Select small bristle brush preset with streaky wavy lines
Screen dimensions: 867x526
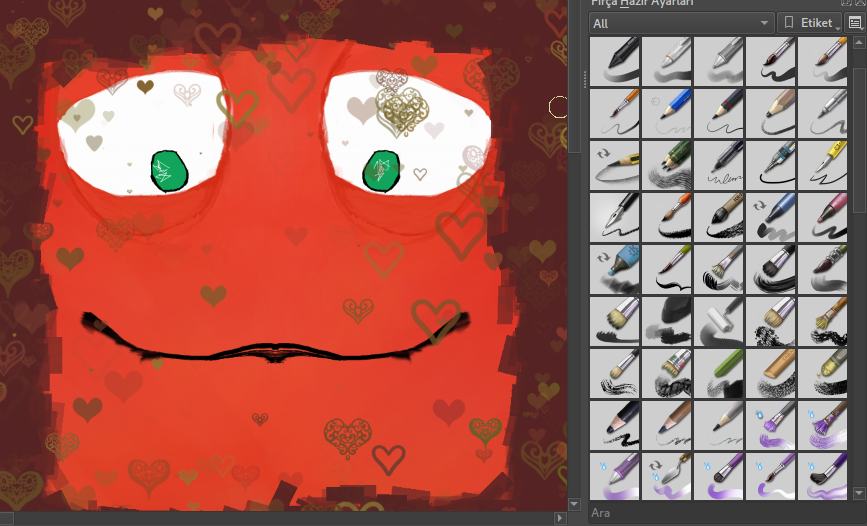click(x=615, y=373)
